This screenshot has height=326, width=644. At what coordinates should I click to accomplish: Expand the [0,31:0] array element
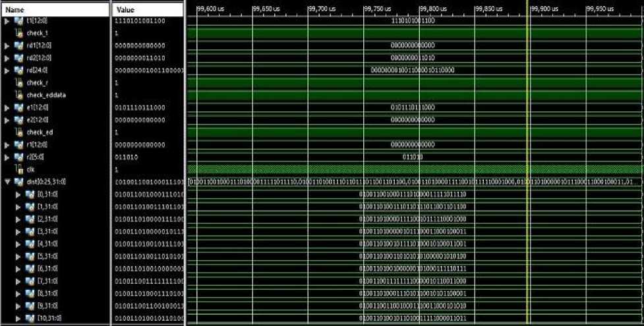pyautogui.click(x=18, y=194)
